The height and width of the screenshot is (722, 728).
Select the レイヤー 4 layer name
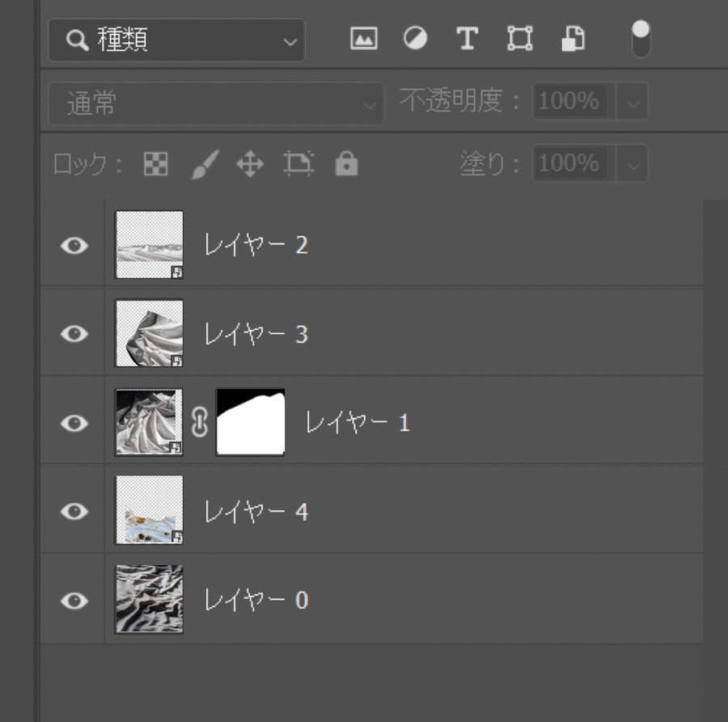pos(256,512)
